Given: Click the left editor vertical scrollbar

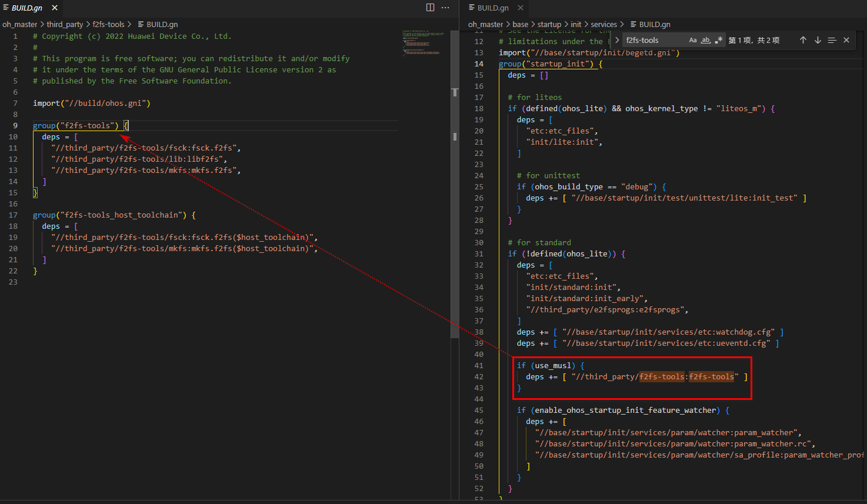Looking at the screenshot, I should click(x=455, y=183).
